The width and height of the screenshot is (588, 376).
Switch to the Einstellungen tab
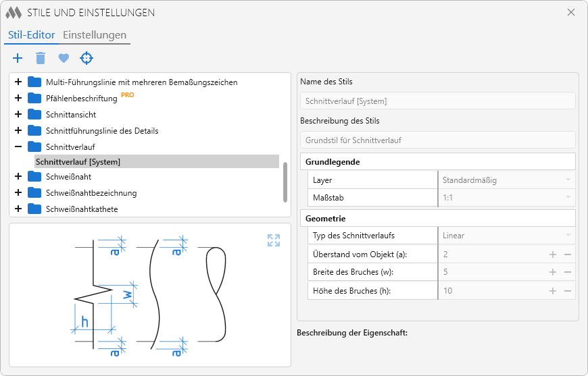pyautogui.click(x=95, y=35)
